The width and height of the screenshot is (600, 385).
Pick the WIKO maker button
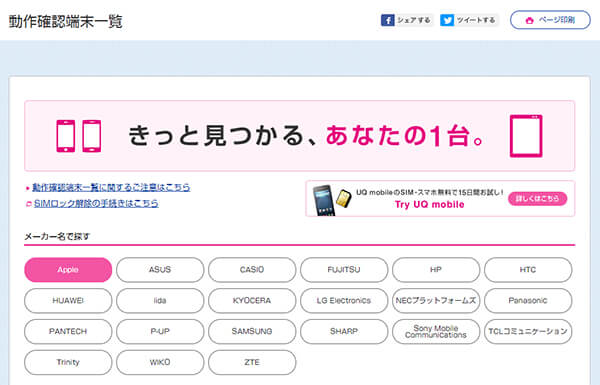click(160, 362)
